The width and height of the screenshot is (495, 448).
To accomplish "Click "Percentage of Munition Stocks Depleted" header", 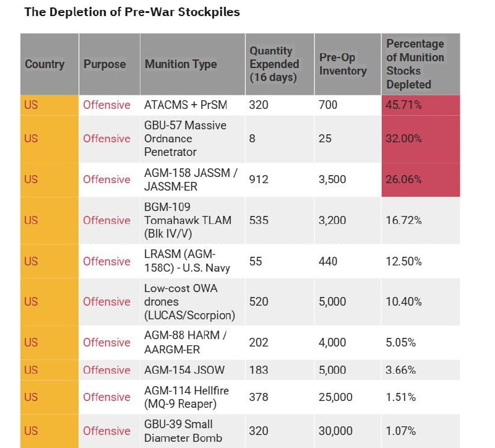I will pos(415,64).
